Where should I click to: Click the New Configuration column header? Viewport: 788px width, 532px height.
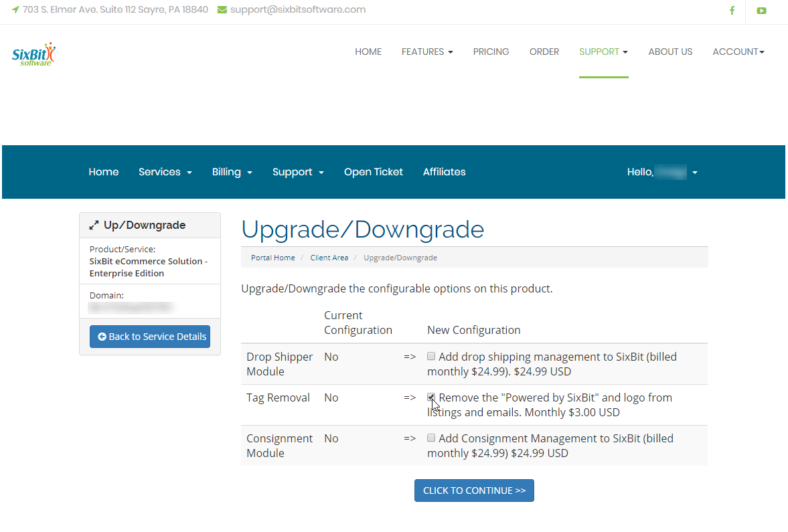click(x=474, y=330)
